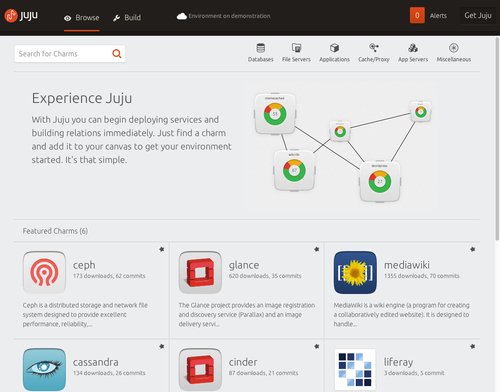Open the ceph charm icon
This screenshot has height=392, width=500.
click(x=44, y=272)
